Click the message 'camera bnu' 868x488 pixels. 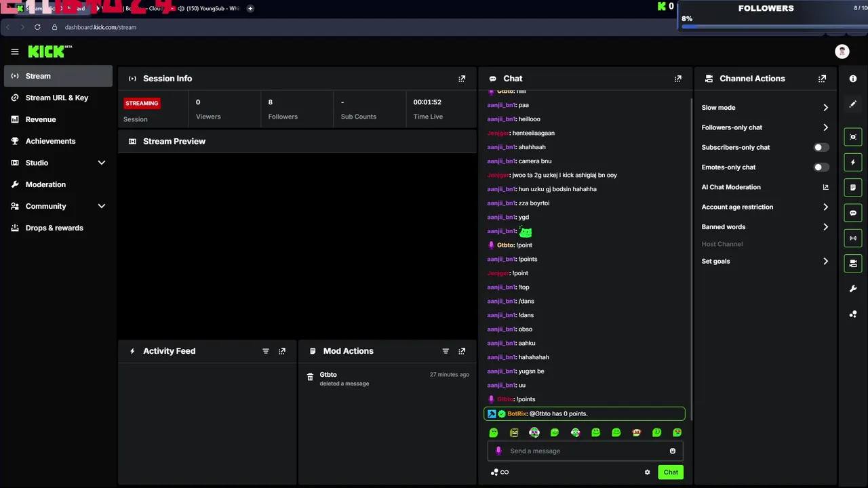click(x=535, y=161)
